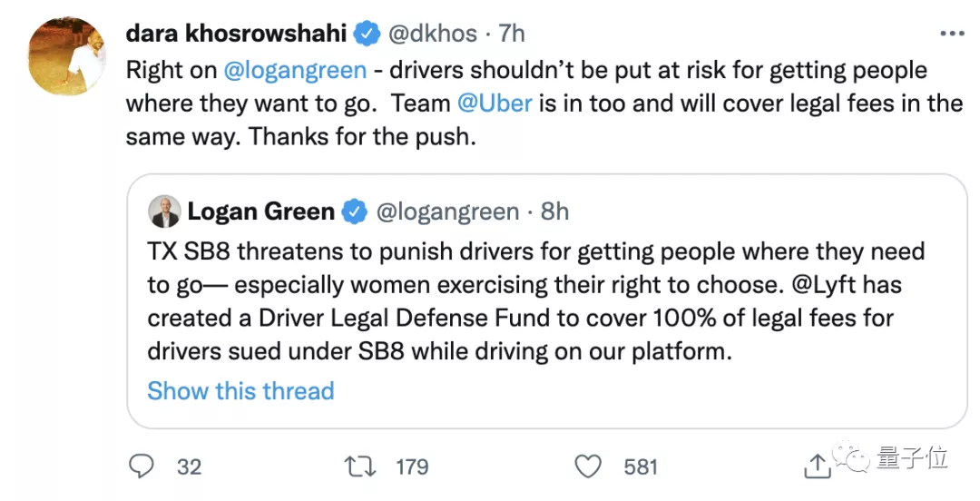Click the @dkhos handle
980x501 pixels.
tap(433, 34)
